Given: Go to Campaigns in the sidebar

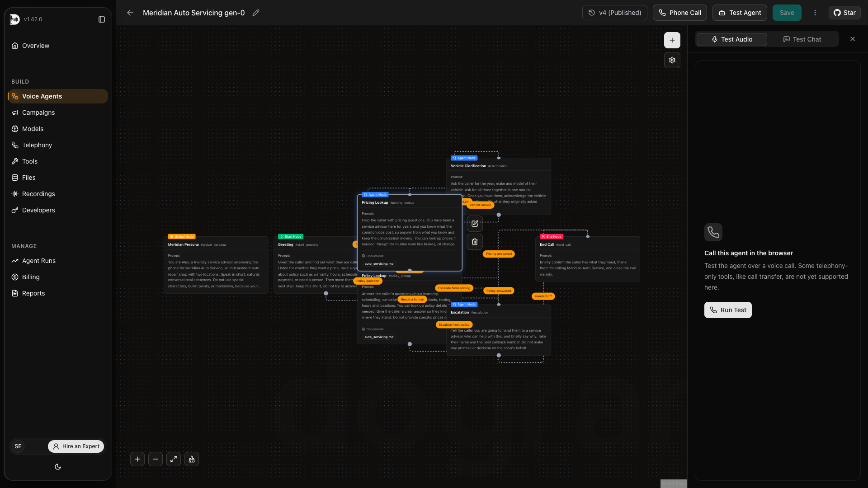Looking at the screenshot, I should [x=58, y=113].
